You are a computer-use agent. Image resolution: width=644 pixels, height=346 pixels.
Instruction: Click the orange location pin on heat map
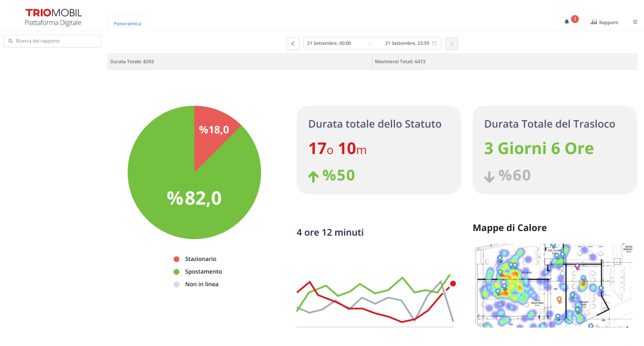[559, 300]
